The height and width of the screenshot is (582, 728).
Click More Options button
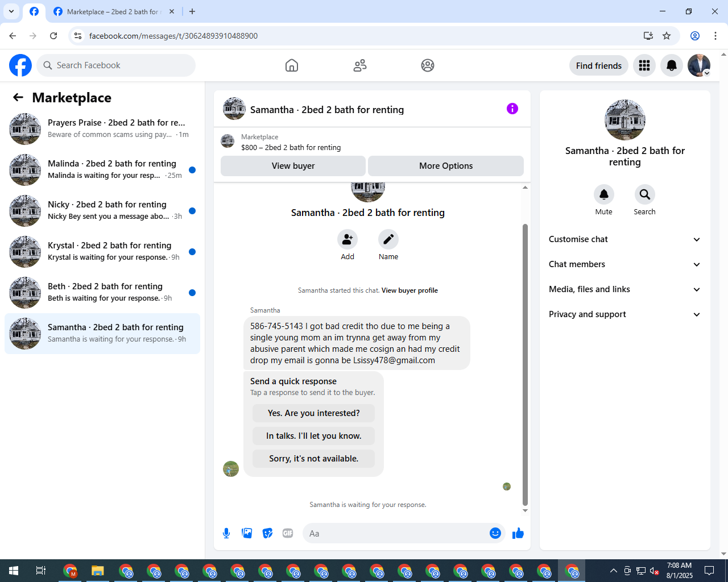coord(446,166)
